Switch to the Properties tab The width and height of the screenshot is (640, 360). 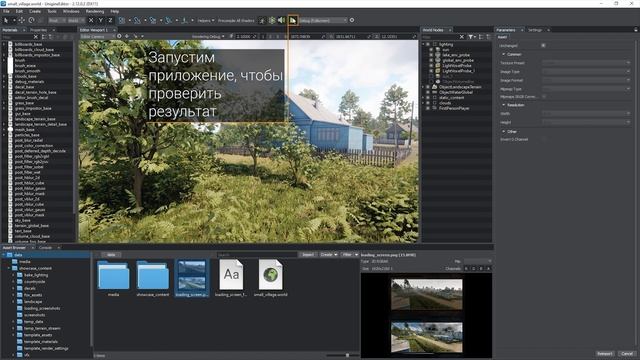38,30
